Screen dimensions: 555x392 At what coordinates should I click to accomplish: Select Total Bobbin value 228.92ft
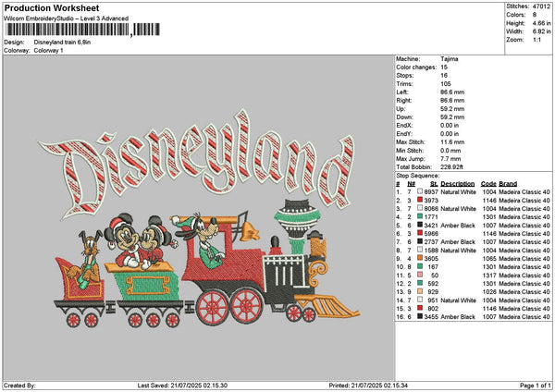[451, 167]
